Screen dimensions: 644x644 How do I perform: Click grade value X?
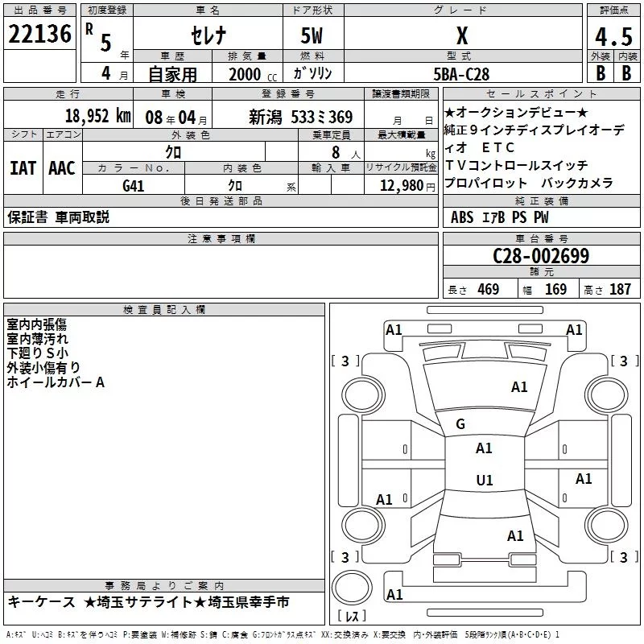coord(462,35)
